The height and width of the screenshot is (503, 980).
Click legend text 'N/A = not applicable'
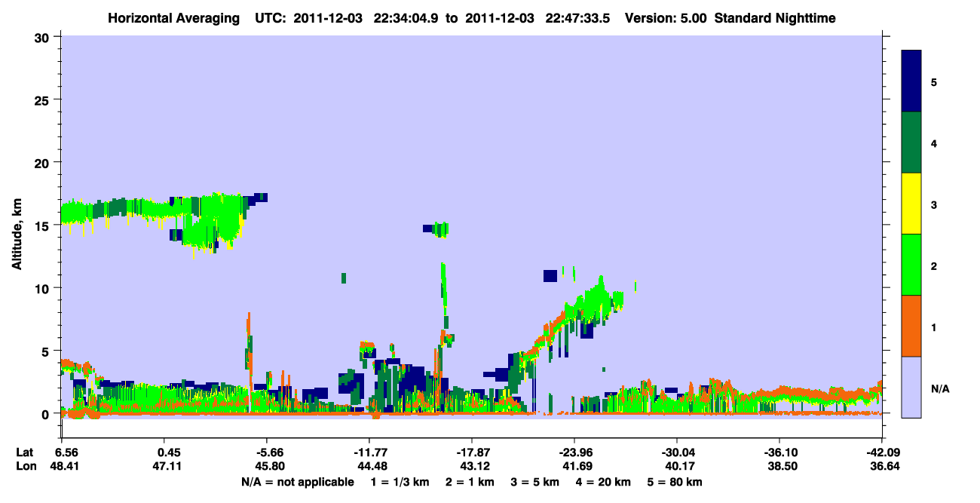click(298, 481)
